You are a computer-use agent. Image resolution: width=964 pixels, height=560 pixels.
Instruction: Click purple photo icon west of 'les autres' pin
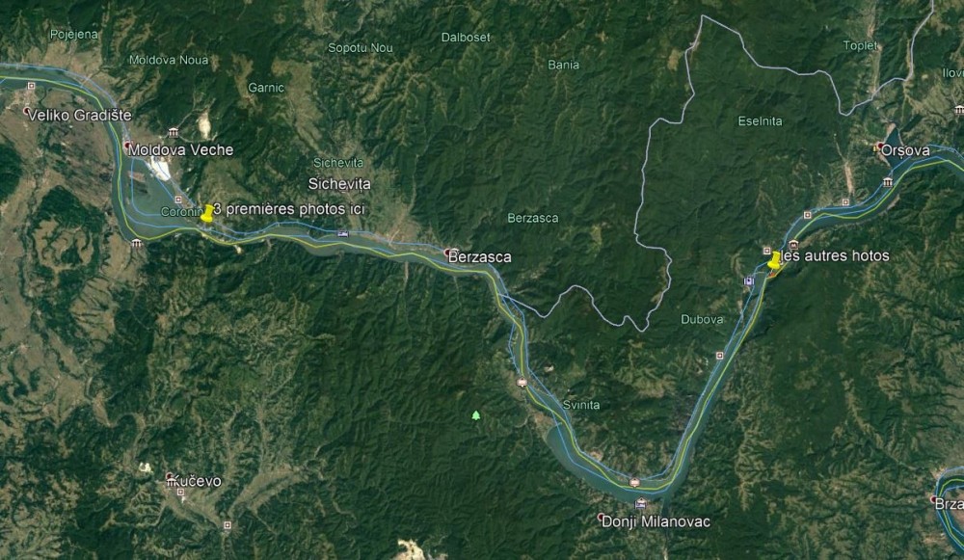pos(748,281)
